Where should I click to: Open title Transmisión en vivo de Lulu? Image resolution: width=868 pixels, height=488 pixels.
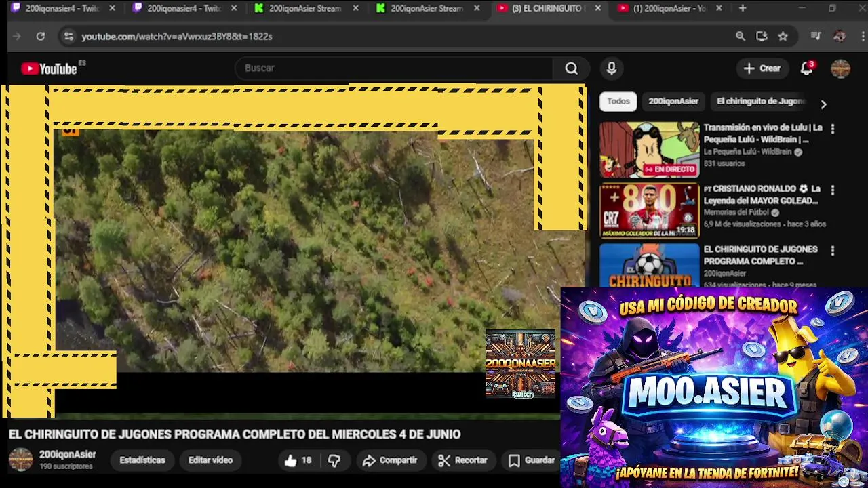tap(763, 134)
